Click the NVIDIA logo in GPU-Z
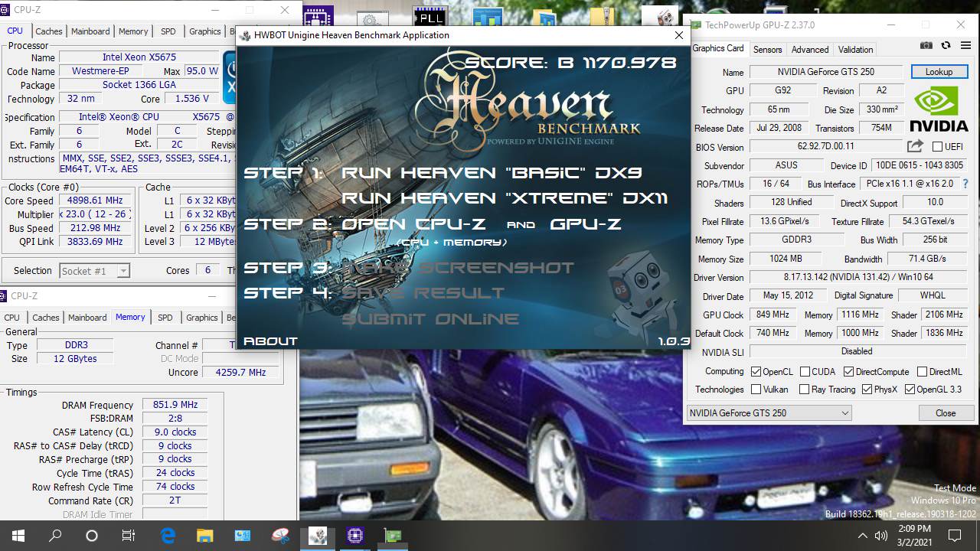Screen dimensions: 980x551 click(x=939, y=110)
